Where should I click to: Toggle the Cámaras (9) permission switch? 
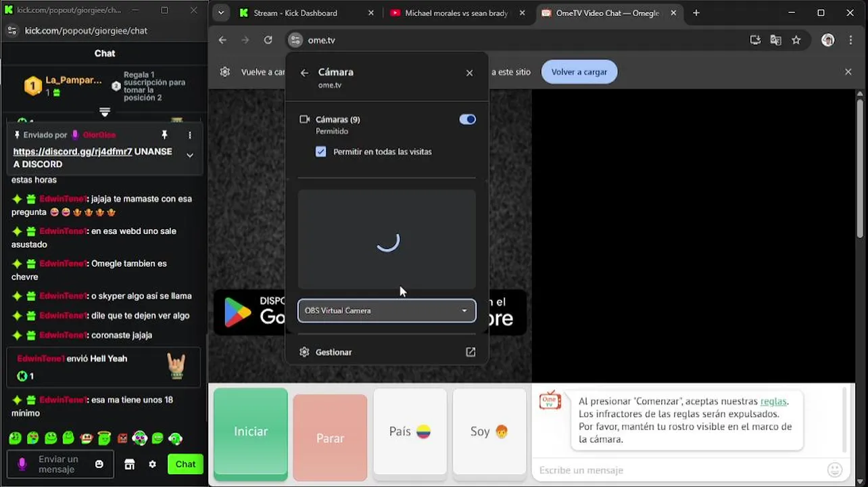pyautogui.click(x=467, y=119)
